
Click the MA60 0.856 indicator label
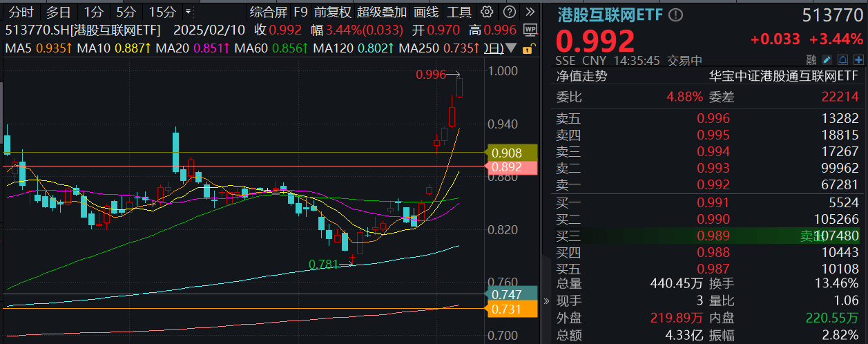[x=271, y=48]
